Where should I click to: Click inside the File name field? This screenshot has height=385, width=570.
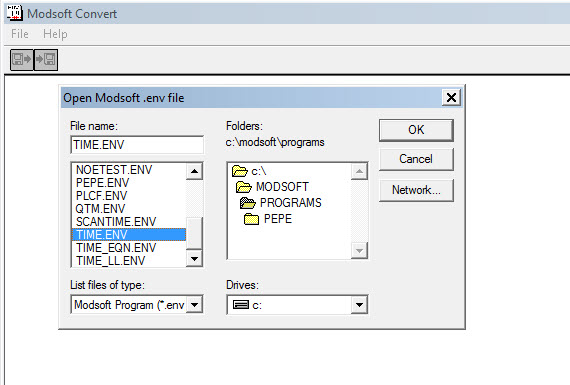(x=137, y=145)
